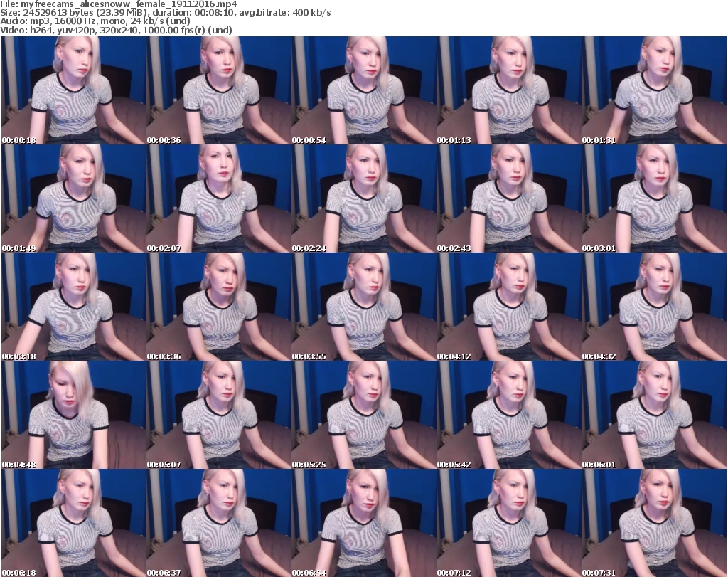
Task: Click the thumbnail at 00:02:07
Action: coord(219,198)
